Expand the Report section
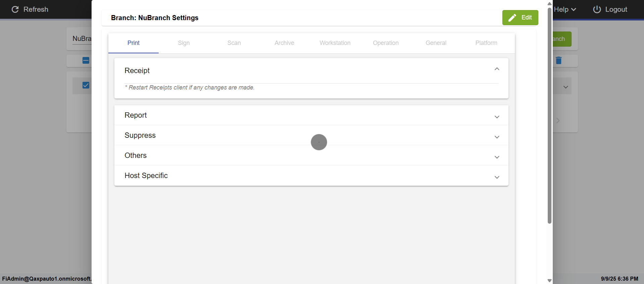 tap(497, 117)
